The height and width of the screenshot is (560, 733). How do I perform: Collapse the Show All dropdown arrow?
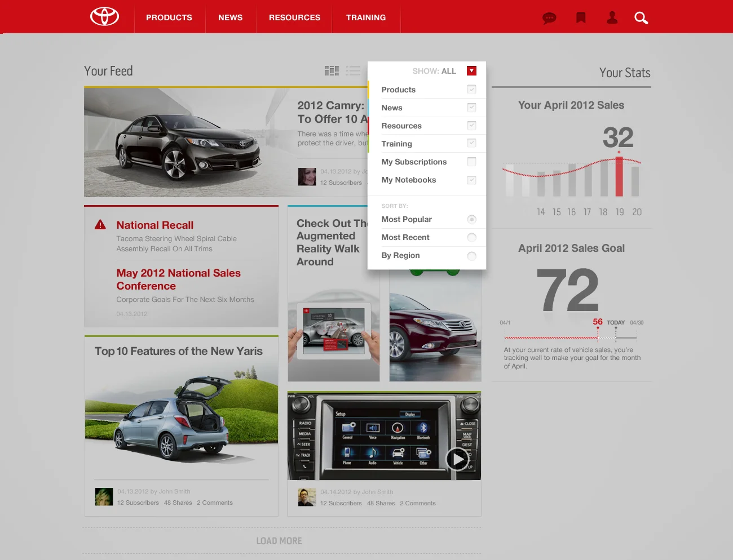click(472, 70)
